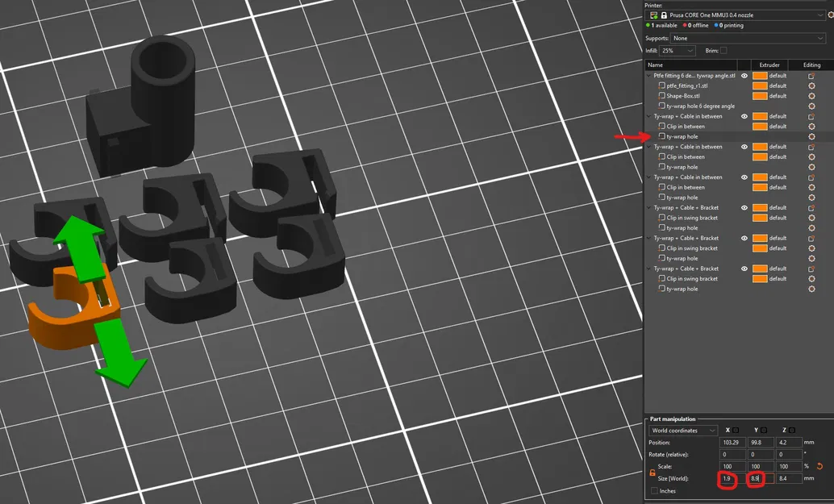Collapse the Ptfe fitting object tree node
This screenshot has width=834, height=504.
649,76
